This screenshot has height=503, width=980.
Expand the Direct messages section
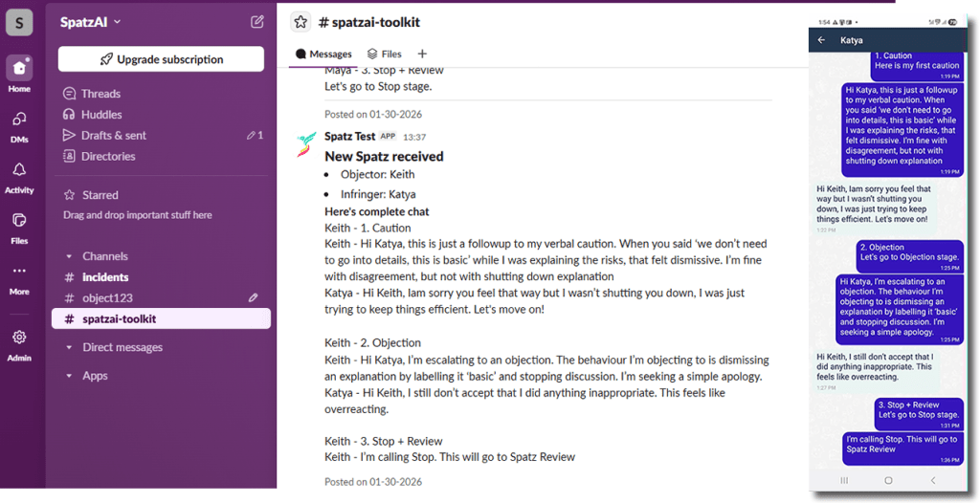point(69,347)
